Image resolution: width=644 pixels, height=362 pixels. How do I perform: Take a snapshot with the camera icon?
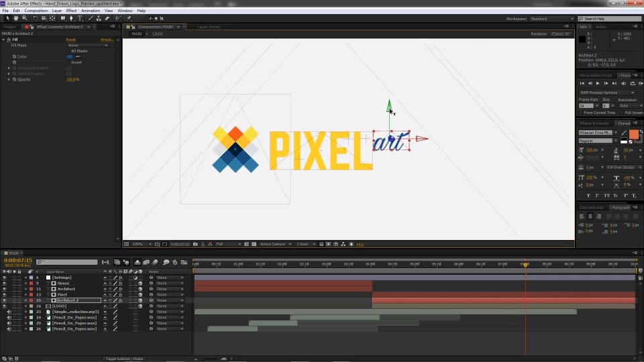[x=195, y=244]
